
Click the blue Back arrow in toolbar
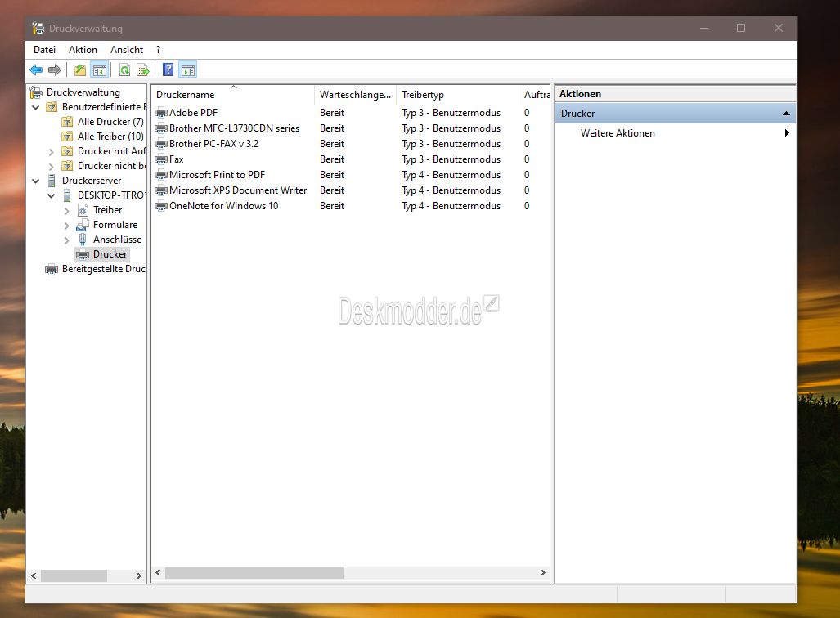pos(36,70)
